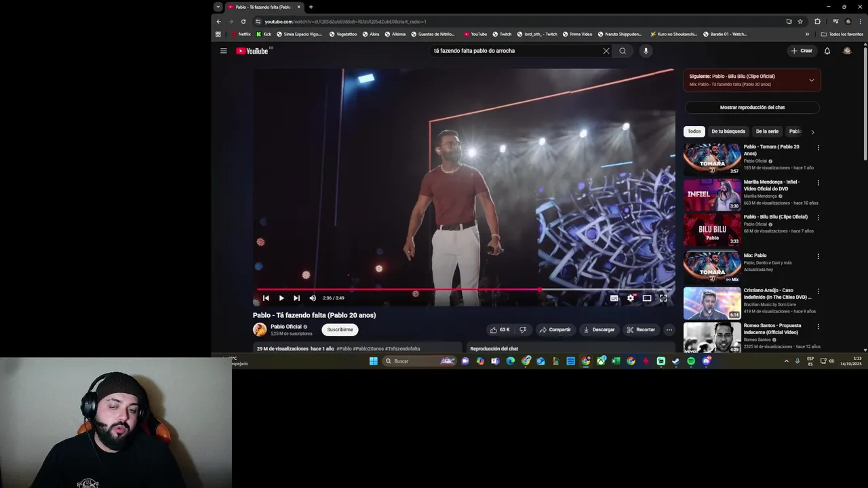
Task: Open the YouTube hamburger guide menu
Action: [x=223, y=51]
